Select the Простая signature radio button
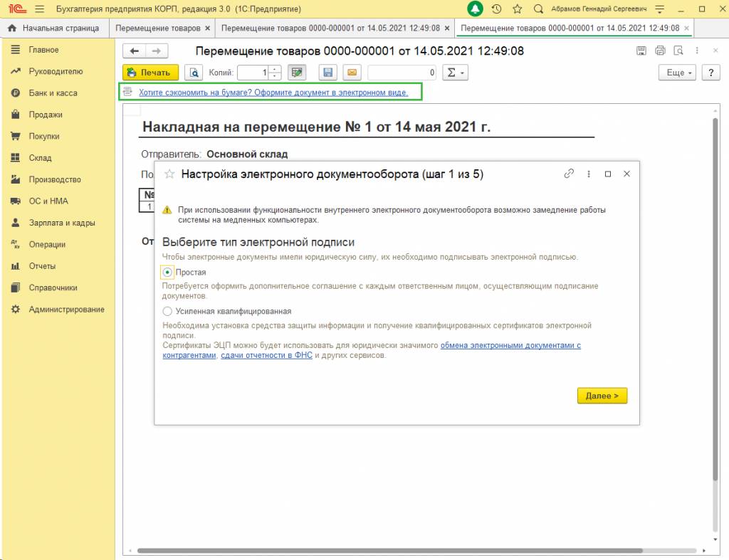 167,273
